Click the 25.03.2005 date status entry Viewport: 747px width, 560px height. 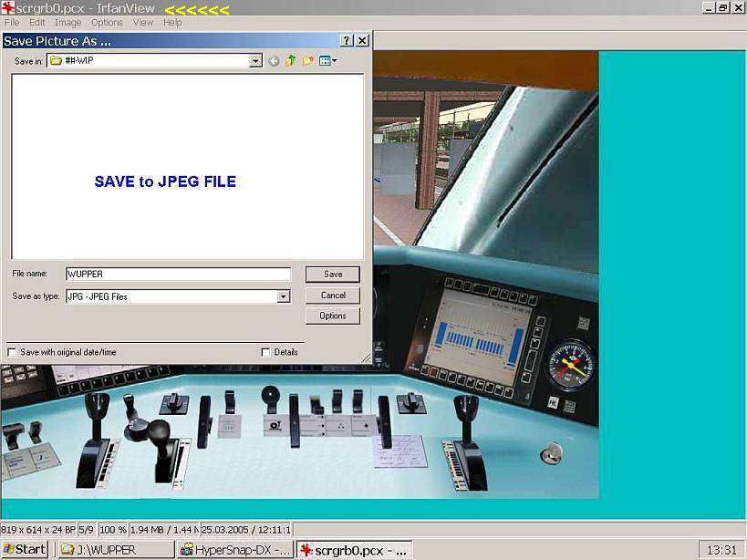pyautogui.click(x=246, y=530)
